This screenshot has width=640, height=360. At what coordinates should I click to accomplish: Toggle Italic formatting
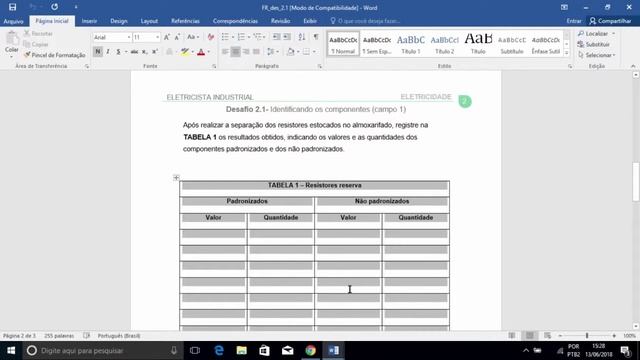point(108,52)
